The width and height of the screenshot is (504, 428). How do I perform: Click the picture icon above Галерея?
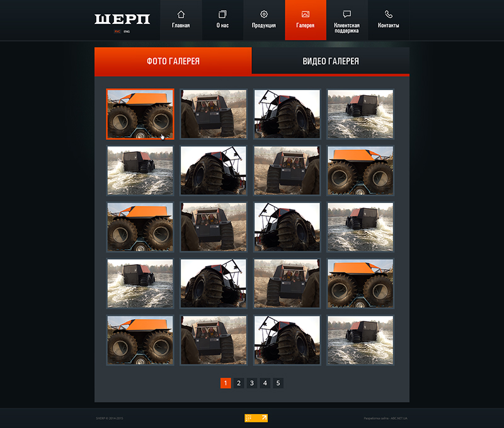pos(306,14)
